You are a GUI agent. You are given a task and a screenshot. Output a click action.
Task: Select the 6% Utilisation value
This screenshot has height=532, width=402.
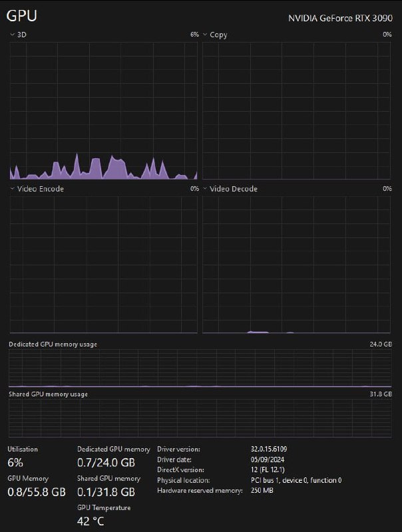click(x=15, y=462)
